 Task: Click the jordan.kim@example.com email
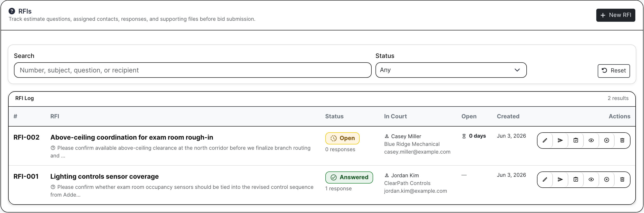pyautogui.click(x=416, y=191)
